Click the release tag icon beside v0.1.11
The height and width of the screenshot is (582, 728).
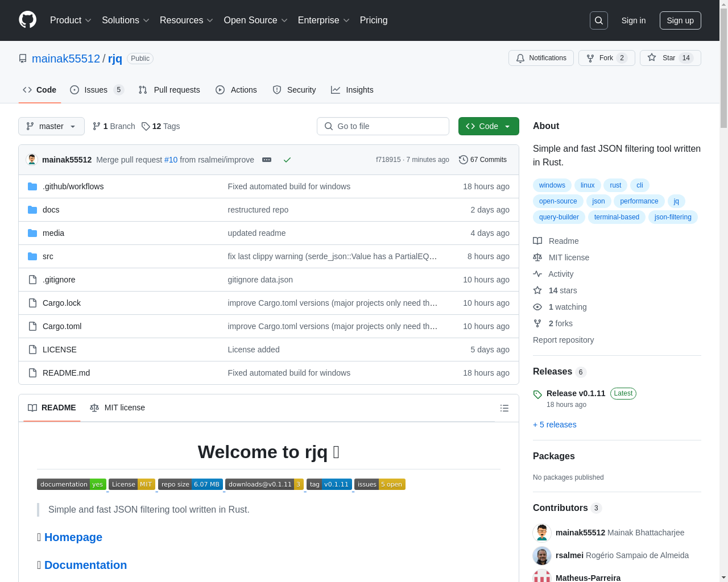[x=537, y=394]
